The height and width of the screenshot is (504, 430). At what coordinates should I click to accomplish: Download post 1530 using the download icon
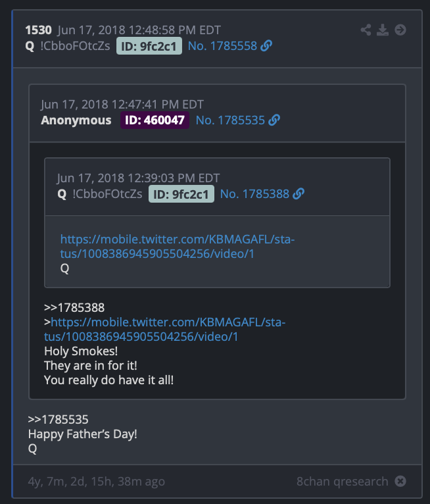383,30
